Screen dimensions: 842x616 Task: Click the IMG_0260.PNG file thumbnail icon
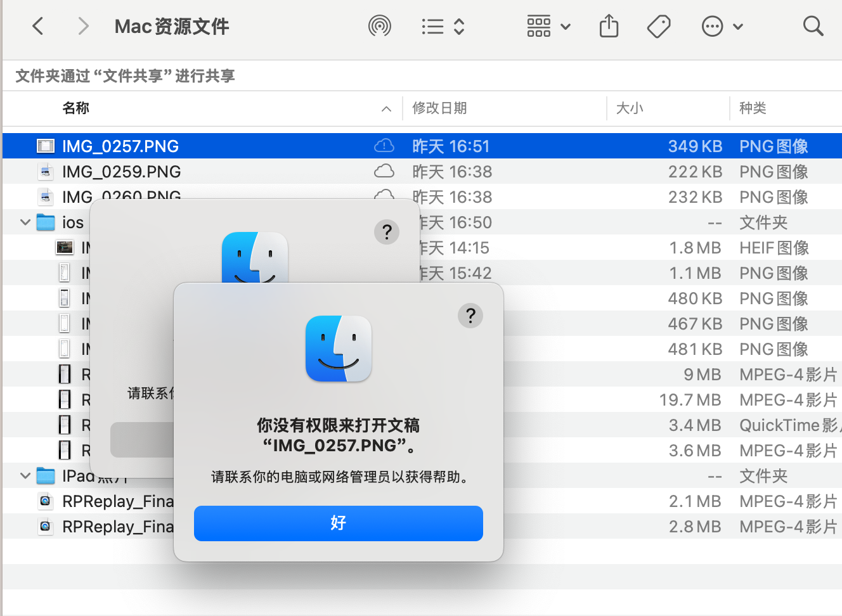45,196
